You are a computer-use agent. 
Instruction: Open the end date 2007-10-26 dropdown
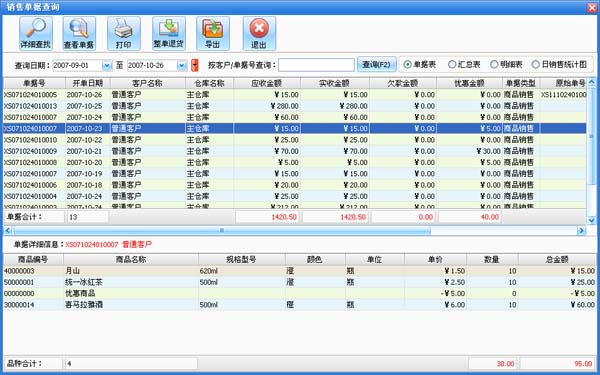181,65
